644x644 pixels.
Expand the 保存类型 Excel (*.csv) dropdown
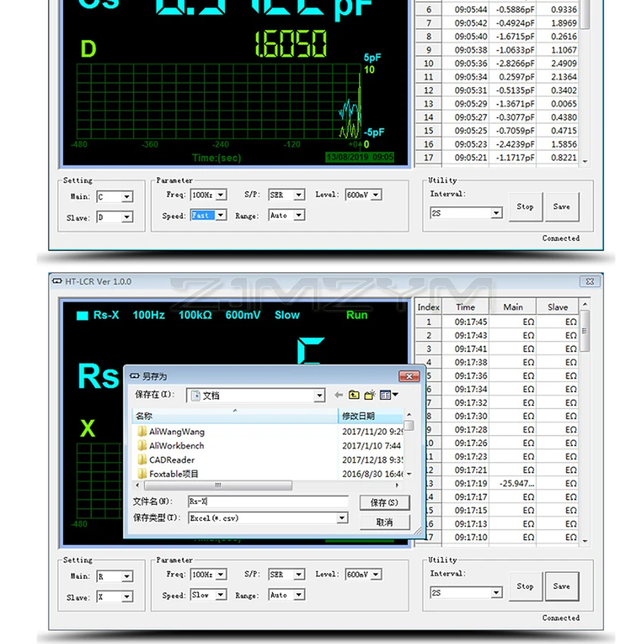coord(342,518)
